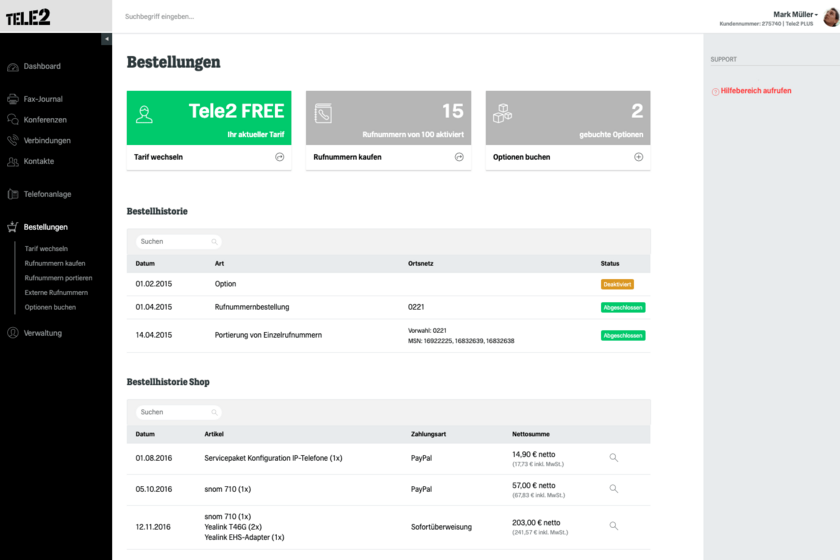Click the person icon on the tariff card
The height and width of the screenshot is (560, 840).
click(x=144, y=115)
